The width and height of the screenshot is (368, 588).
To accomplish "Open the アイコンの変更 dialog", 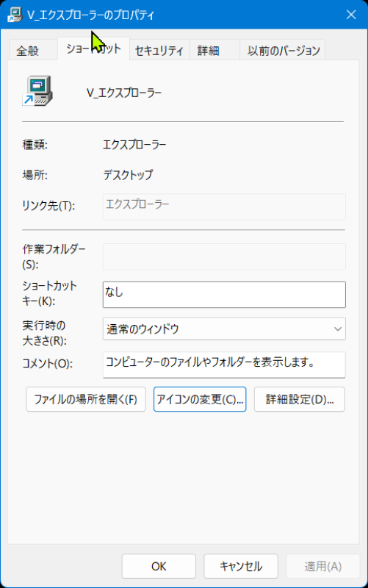I will tap(200, 399).
